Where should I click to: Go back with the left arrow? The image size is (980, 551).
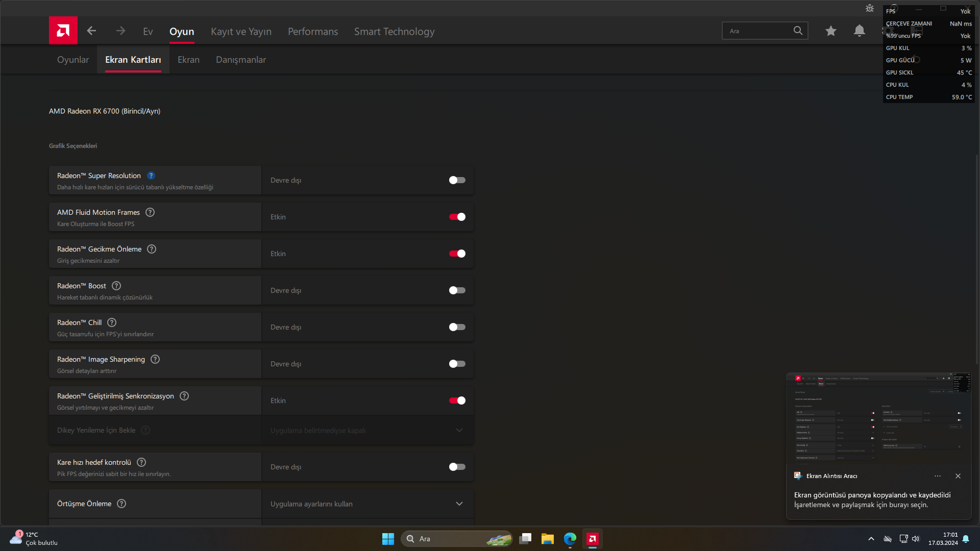click(x=91, y=31)
